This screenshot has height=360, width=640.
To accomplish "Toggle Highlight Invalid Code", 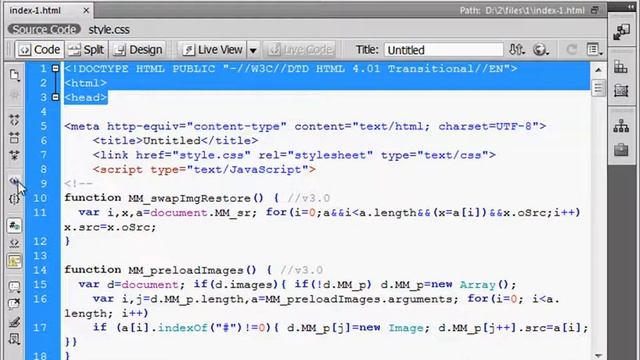I will 14,243.
